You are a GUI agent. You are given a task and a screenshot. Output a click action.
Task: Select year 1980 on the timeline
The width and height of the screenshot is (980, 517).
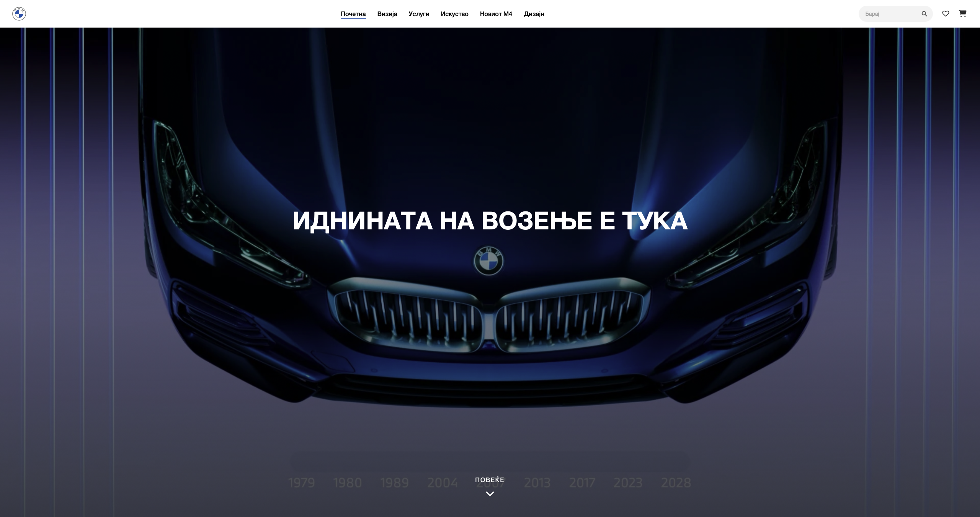click(347, 483)
